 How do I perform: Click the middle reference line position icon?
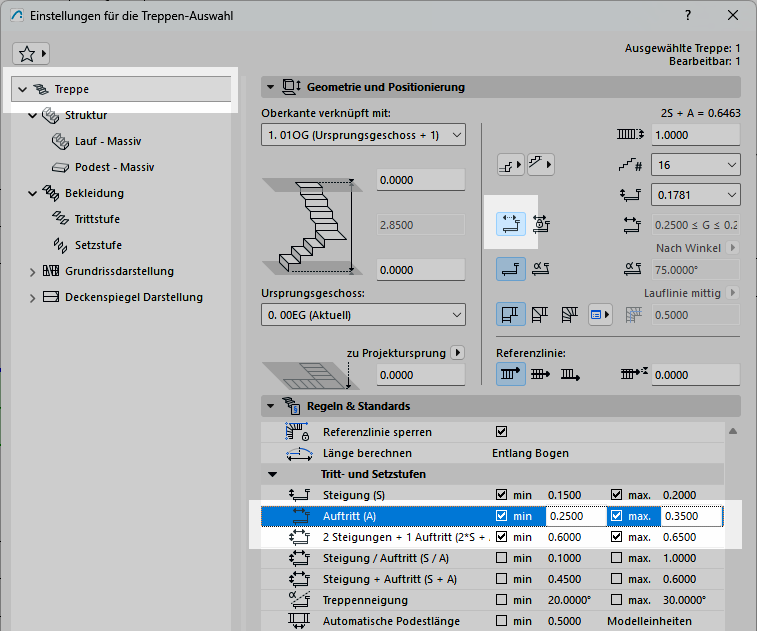click(x=541, y=374)
